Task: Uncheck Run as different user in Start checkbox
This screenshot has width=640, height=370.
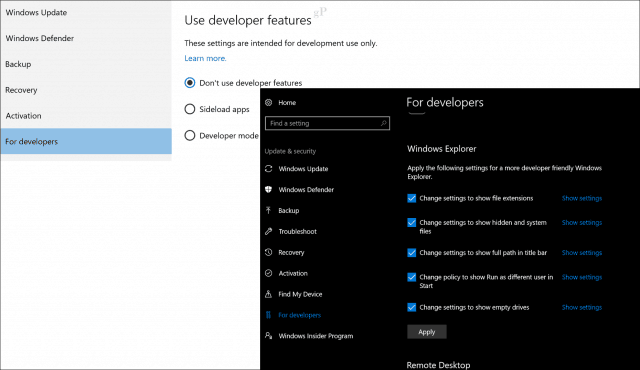Action: [x=412, y=277]
